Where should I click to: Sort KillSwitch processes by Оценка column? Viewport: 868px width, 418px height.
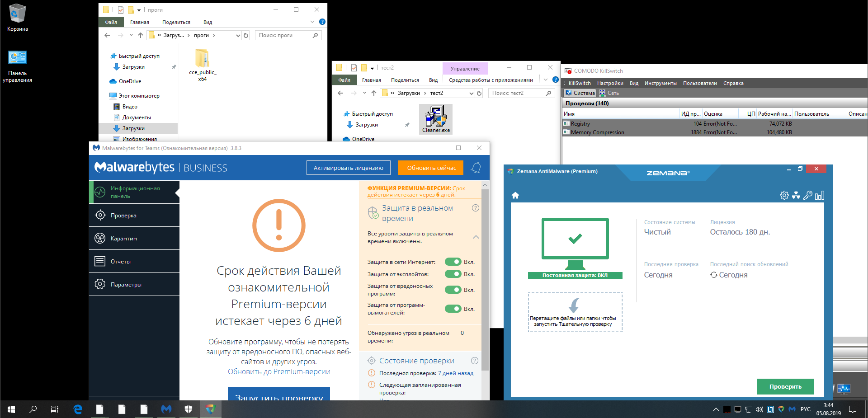pos(720,114)
